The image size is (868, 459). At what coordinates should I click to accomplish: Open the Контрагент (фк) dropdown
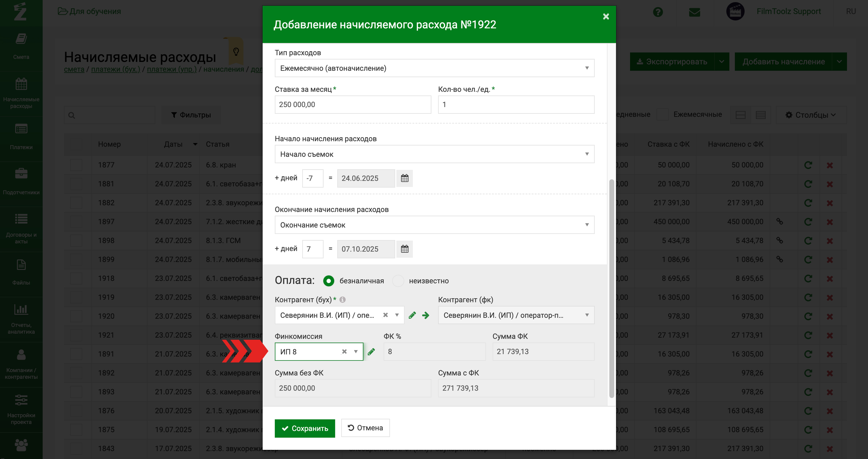[x=516, y=315]
